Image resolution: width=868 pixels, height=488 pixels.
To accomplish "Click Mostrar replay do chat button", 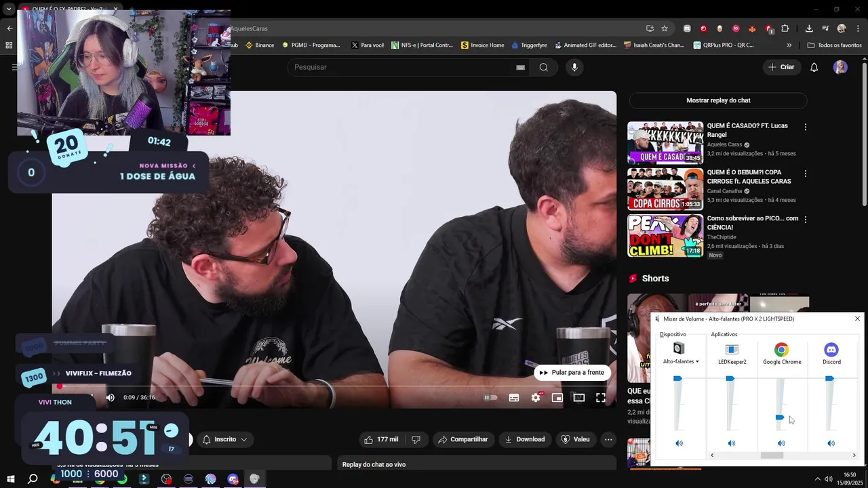I will 718,100.
